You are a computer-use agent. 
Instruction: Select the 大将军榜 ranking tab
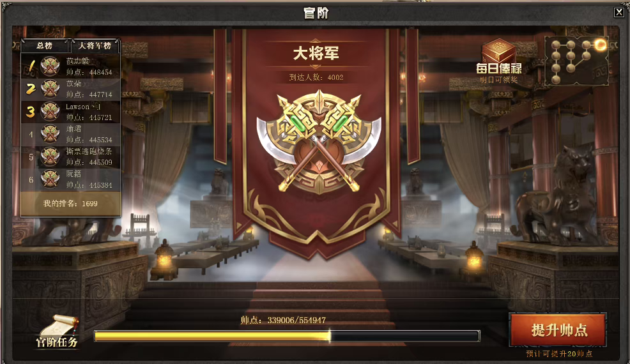tap(95, 46)
